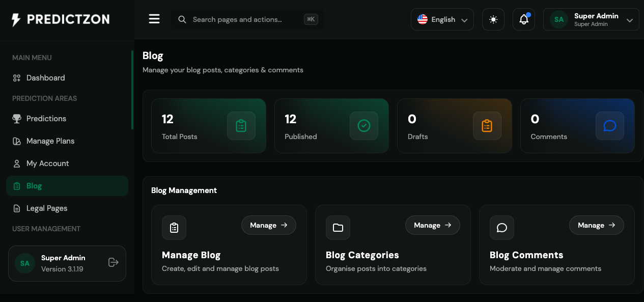
Task: Click the Manage button for Manage Blog
Action: tap(269, 225)
